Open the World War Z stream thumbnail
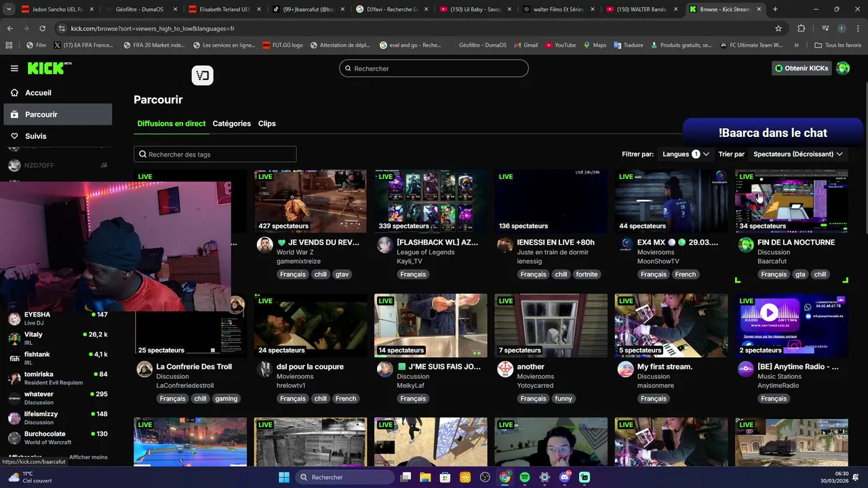This screenshot has height=488, width=868. pos(311,201)
